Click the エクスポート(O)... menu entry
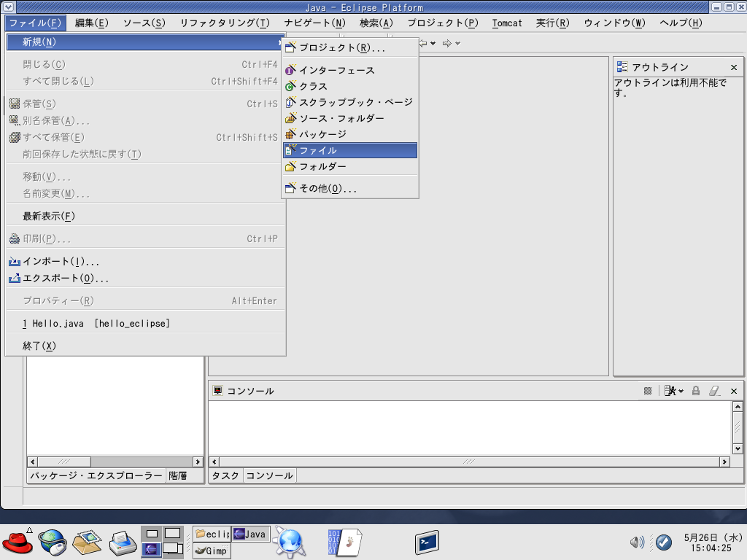The height and width of the screenshot is (560, 747). pyautogui.click(x=145, y=278)
